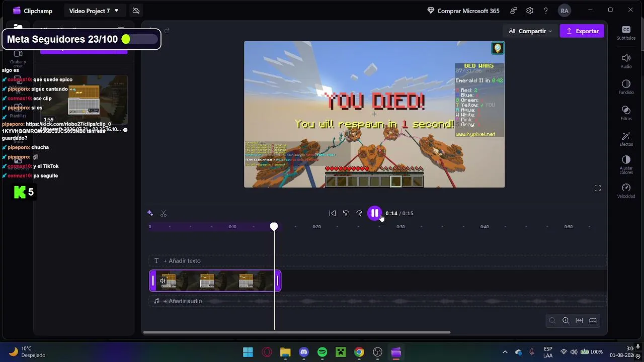This screenshot has height=362, width=644.
Task: Open the connections icon in title bar
Action: [514, 11]
